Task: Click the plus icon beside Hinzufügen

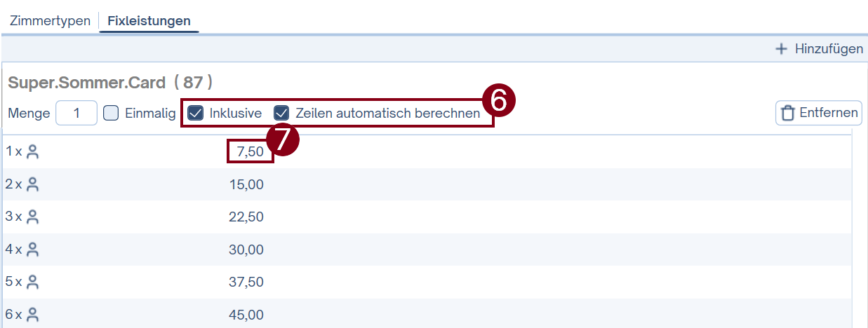Action: point(782,49)
